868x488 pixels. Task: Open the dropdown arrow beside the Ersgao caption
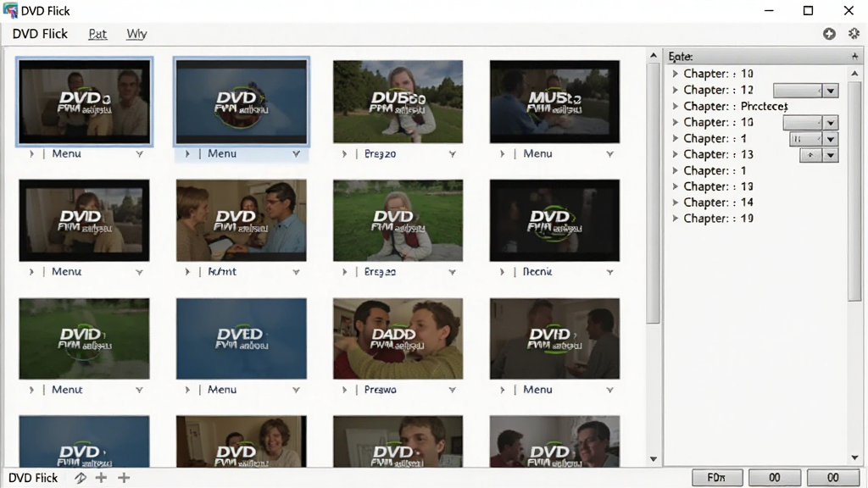pyautogui.click(x=453, y=272)
